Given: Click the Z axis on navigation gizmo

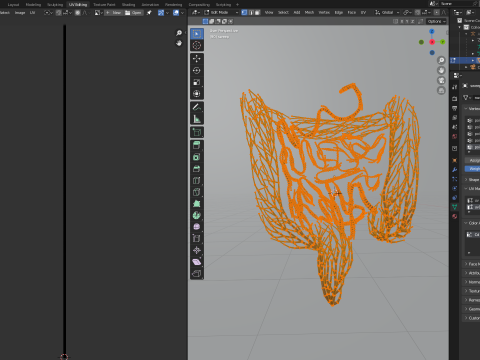Looking at the screenshot, I should pos(432,31).
